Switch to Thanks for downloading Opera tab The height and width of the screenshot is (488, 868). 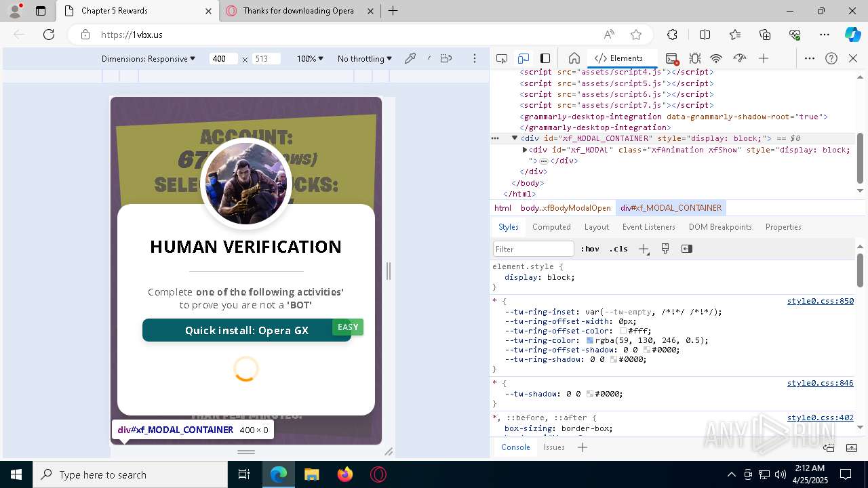point(298,11)
